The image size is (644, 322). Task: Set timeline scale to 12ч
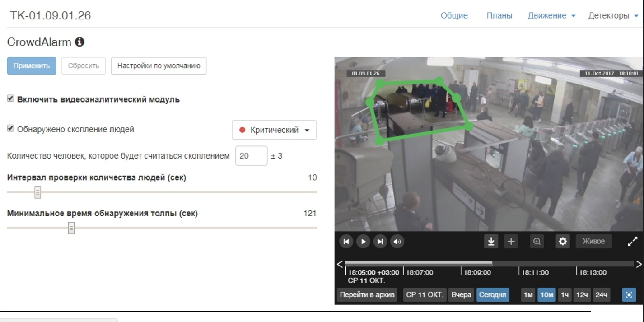(x=582, y=295)
